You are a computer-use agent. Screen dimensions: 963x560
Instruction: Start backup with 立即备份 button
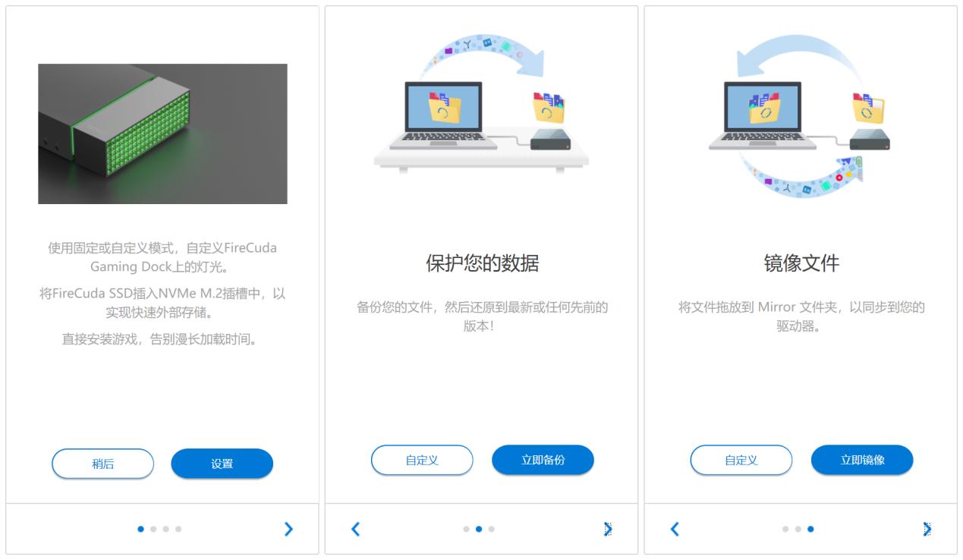[543, 460]
